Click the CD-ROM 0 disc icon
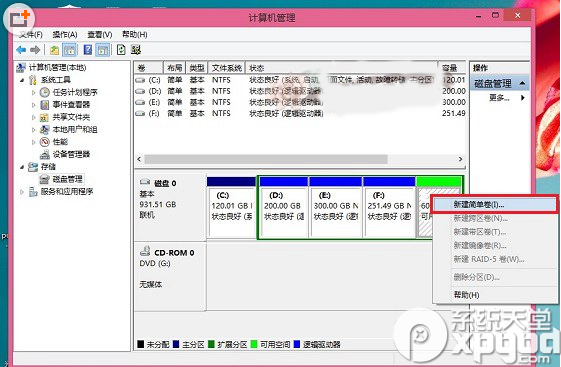Image resolution: width=561 pixels, height=367 pixels. point(145,251)
